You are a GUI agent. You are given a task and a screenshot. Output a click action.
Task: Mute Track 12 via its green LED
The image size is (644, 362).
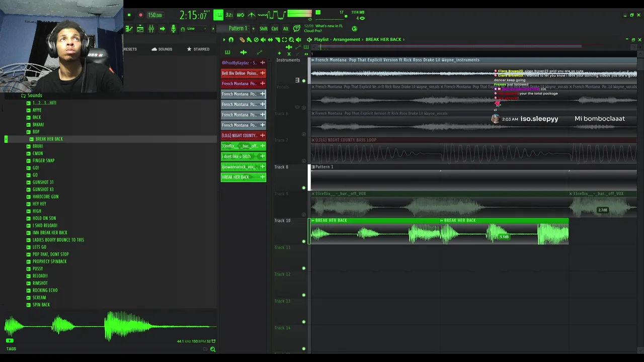click(x=303, y=295)
